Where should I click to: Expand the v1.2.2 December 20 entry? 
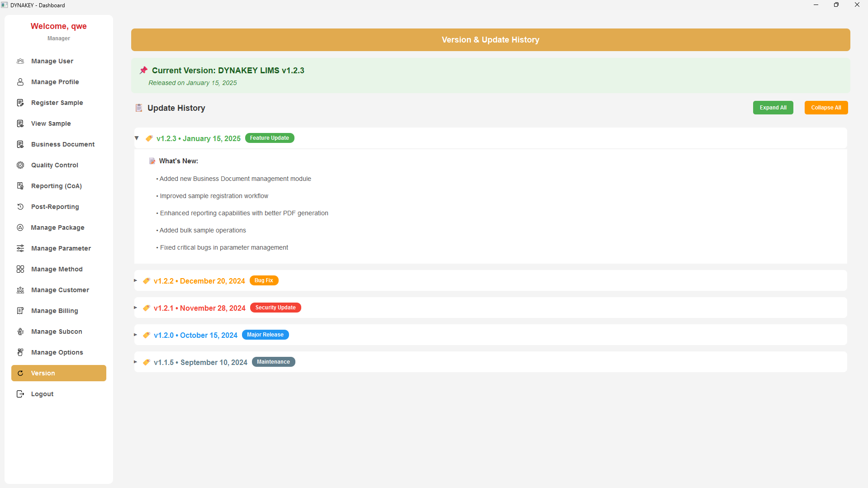136,280
